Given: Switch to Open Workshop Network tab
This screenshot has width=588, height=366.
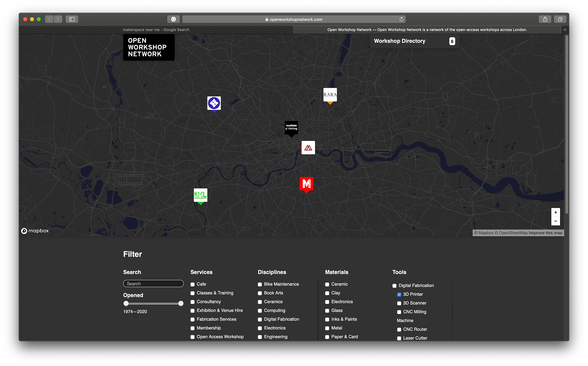Looking at the screenshot, I should coord(427,30).
